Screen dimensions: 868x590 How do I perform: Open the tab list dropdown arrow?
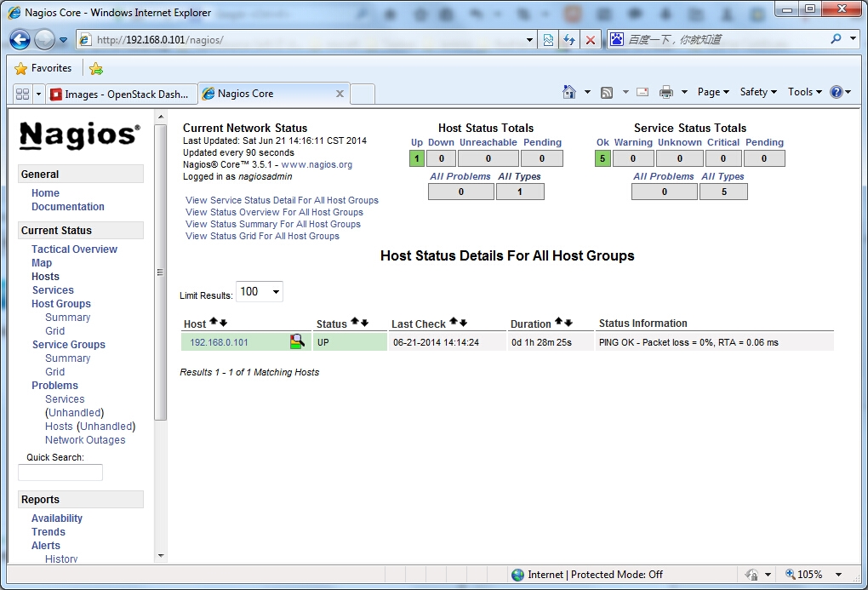click(x=38, y=95)
